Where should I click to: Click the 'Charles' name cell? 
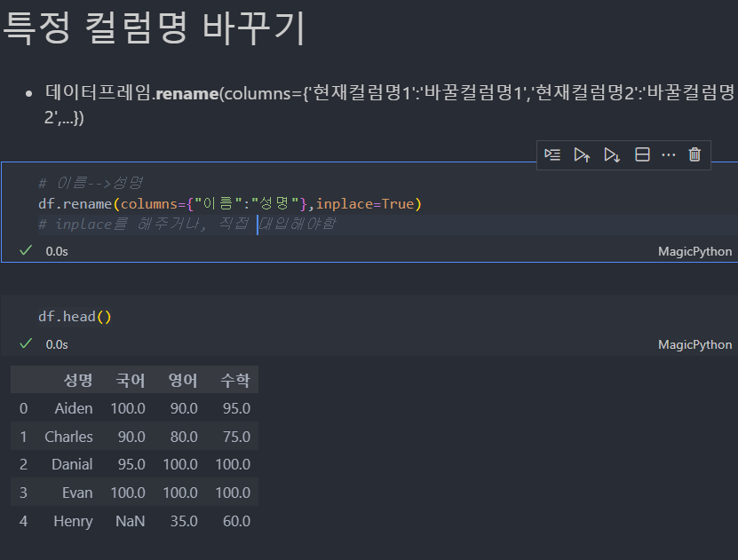pyautogui.click(x=68, y=437)
